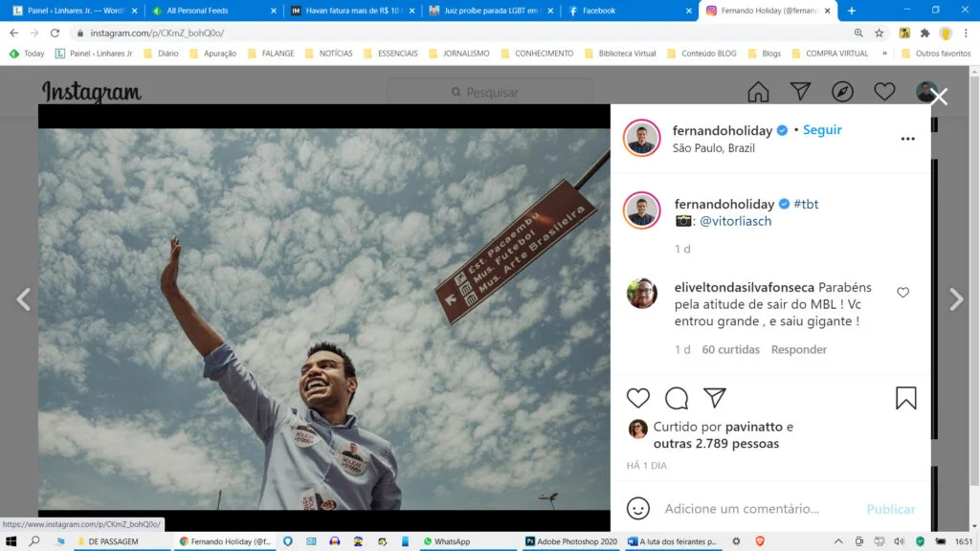The height and width of the screenshot is (551, 980).
Task: Click the Instagram logo
Action: (x=92, y=93)
